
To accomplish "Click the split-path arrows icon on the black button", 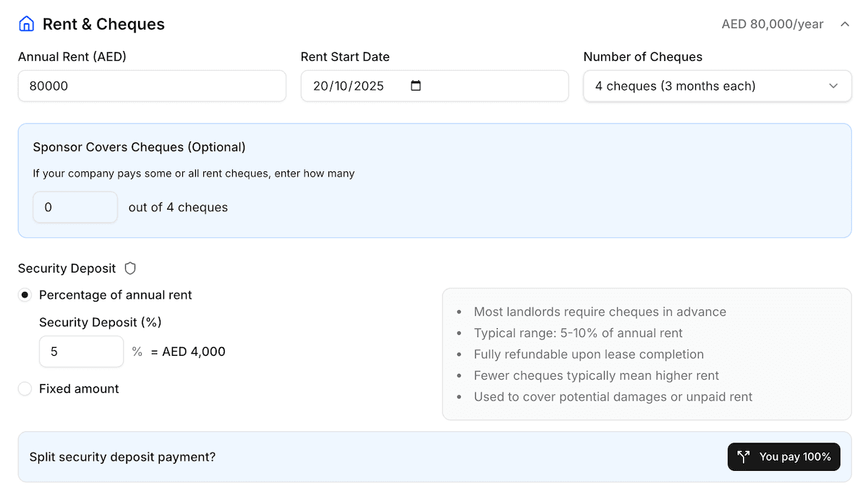I will tap(743, 456).
